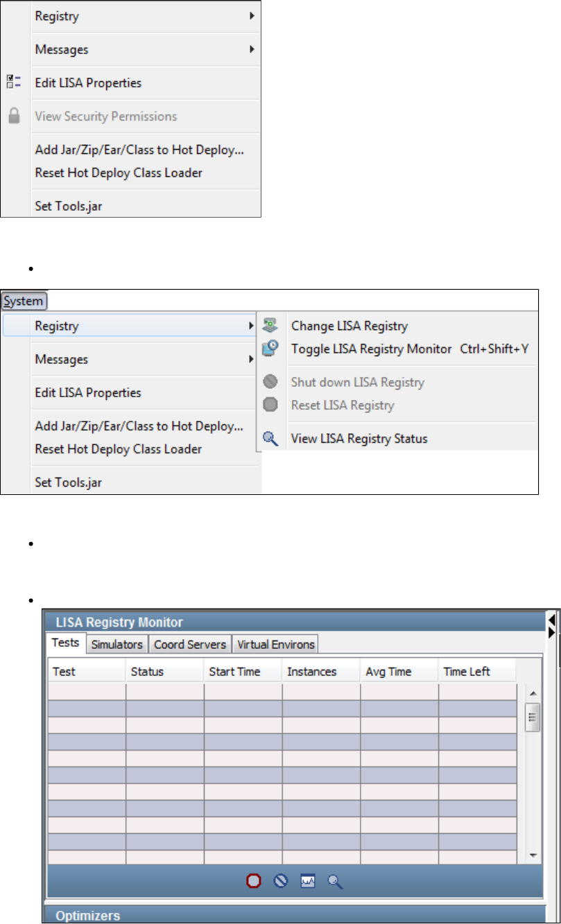The image size is (561, 924).
Task: Open the Optimizers panel header
Action: [x=295, y=916]
